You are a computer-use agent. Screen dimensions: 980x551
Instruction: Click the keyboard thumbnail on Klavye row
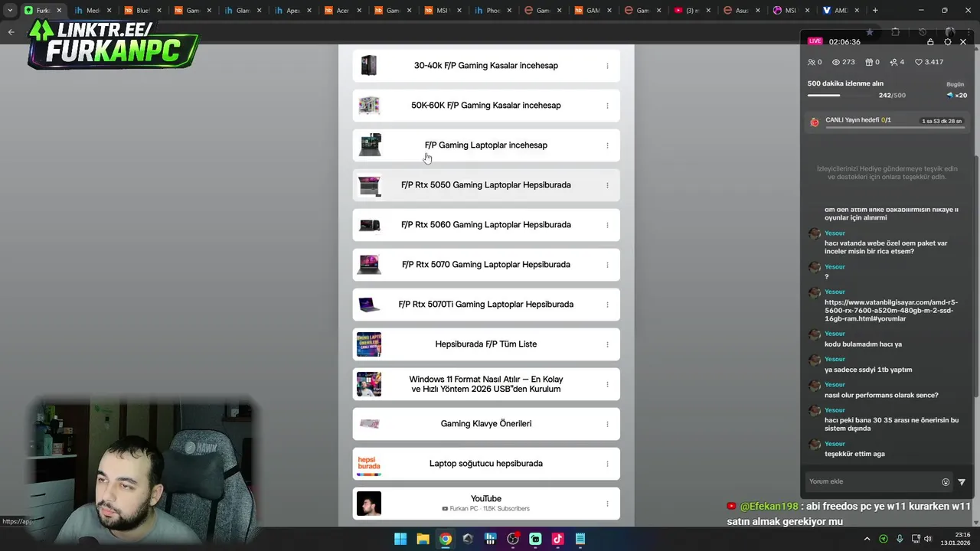tap(369, 424)
